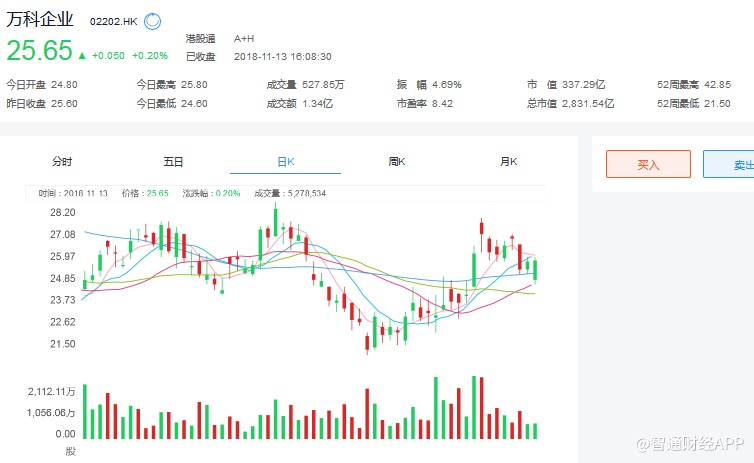
Task: Click the 万科企业 stock name
Action: click(x=43, y=19)
